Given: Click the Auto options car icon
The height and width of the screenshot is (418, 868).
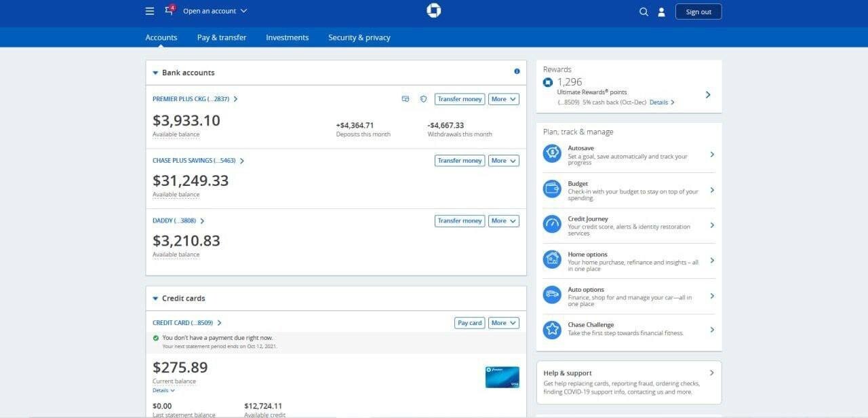Looking at the screenshot, I should tap(552, 294).
